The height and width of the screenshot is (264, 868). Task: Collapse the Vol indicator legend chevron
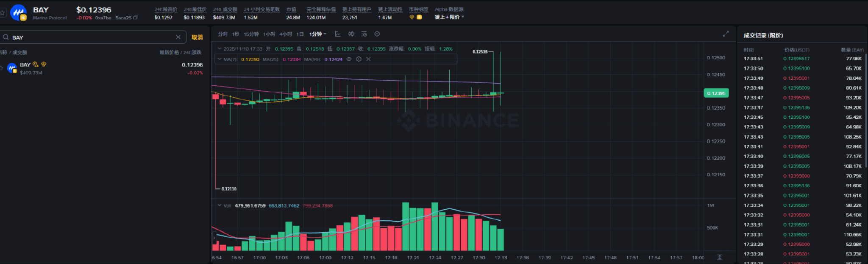click(x=219, y=205)
